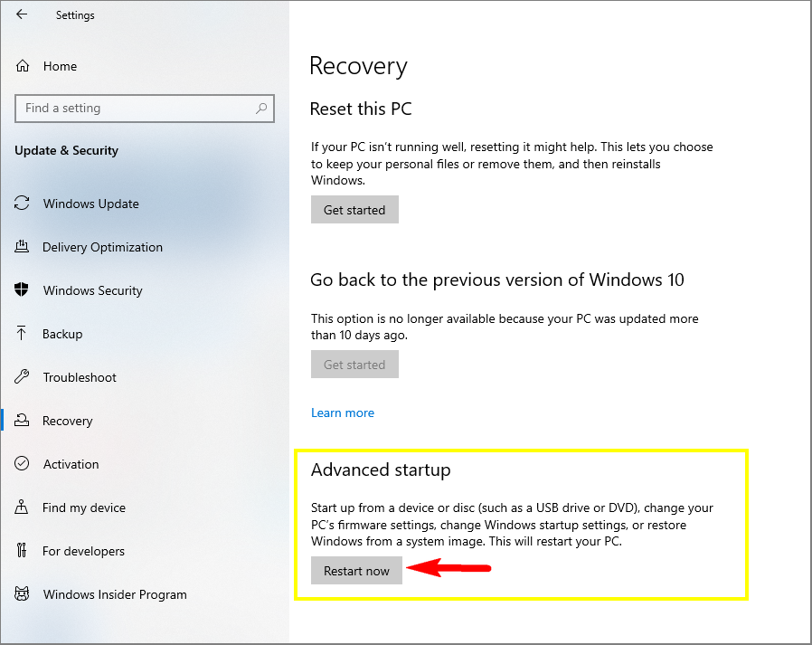
Task: Click the Go back to previous version heading
Action: coord(497,280)
